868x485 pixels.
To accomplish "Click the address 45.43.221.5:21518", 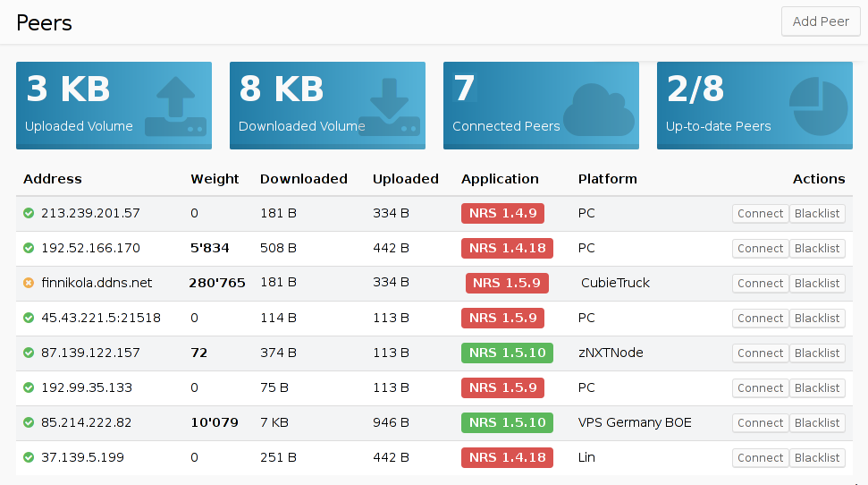I will (101, 318).
